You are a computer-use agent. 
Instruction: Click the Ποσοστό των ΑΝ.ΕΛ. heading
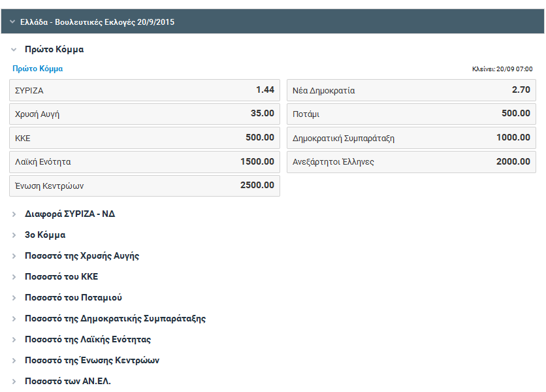(67, 381)
